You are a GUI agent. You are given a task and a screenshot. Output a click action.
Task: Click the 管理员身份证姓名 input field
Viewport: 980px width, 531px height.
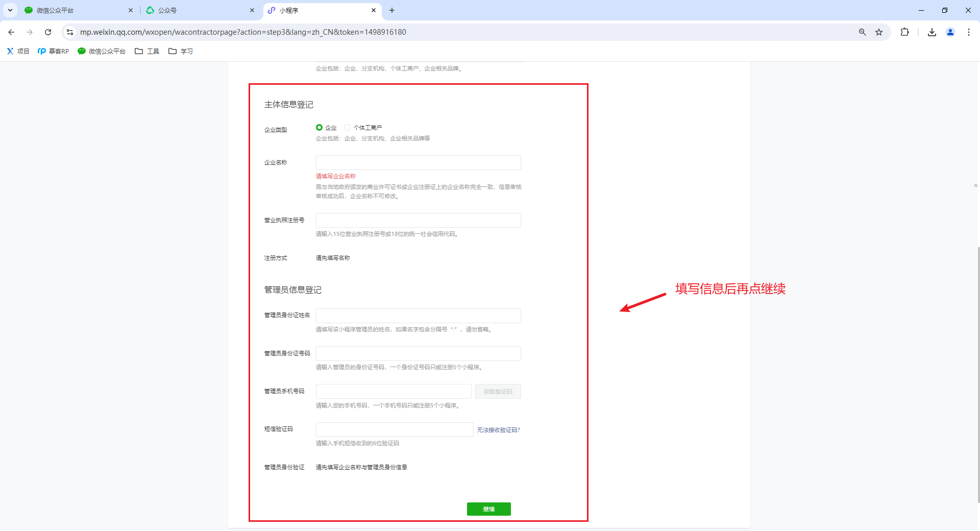tap(418, 316)
